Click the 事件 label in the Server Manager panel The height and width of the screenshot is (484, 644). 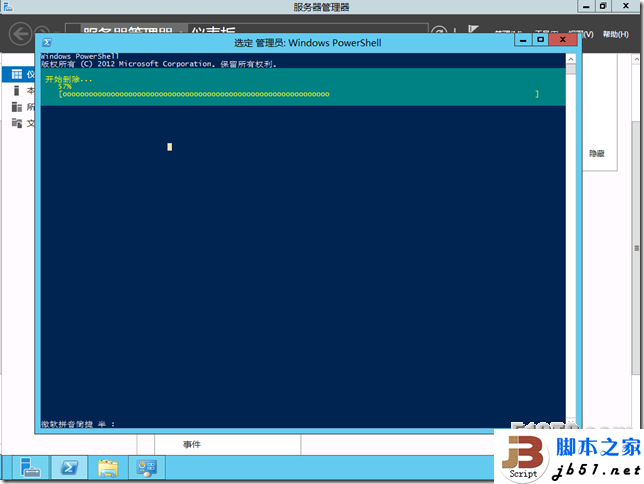pyautogui.click(x=192, y=444)
